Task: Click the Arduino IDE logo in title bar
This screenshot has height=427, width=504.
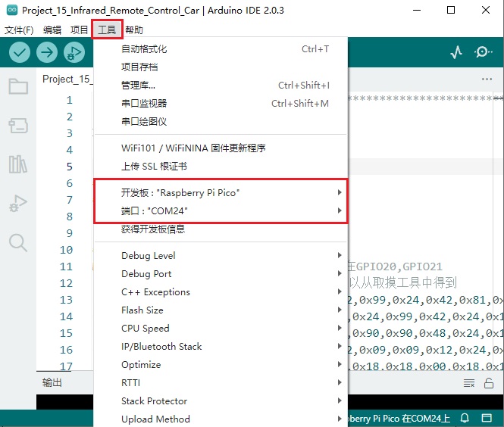Action: 12,10
